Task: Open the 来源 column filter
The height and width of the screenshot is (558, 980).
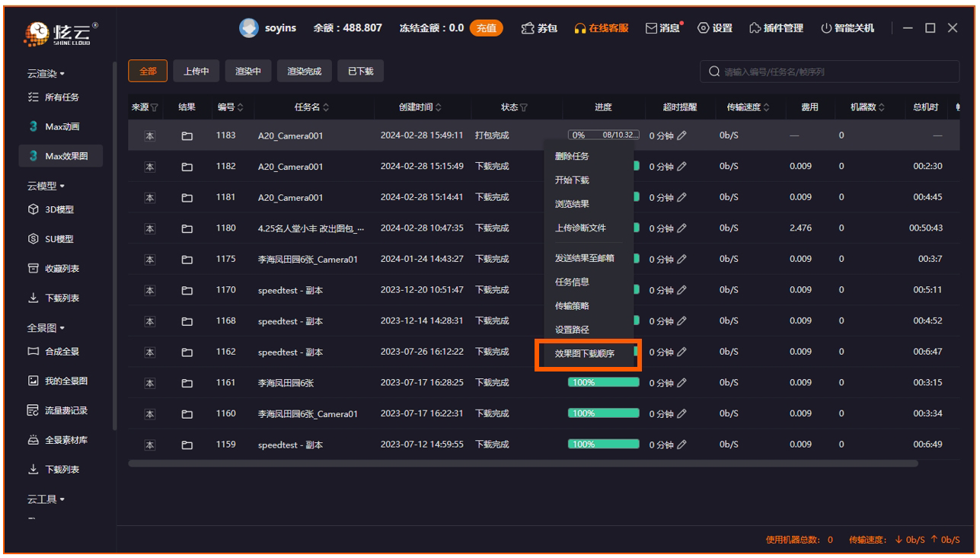Action: click(155, 107)
